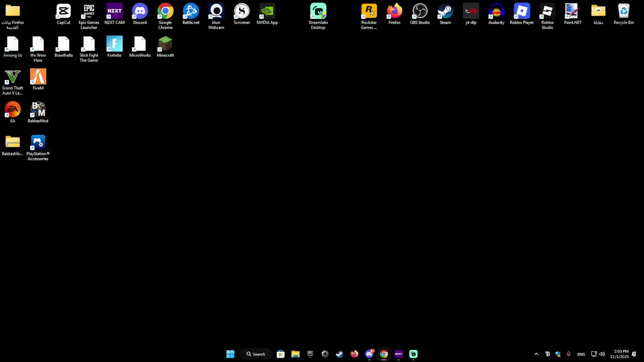Click Streamlabs icon in the taskbar

[x=413, y=354]
